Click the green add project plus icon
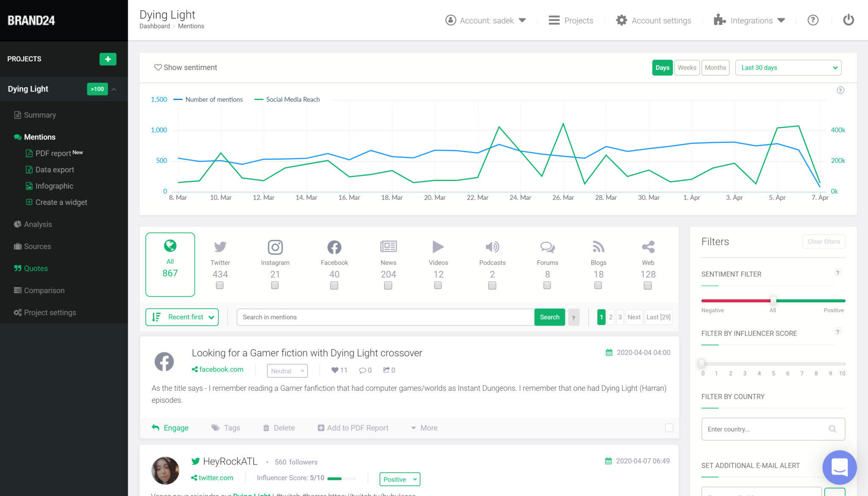This screenshot has height=496, width=868. [108, 59]
